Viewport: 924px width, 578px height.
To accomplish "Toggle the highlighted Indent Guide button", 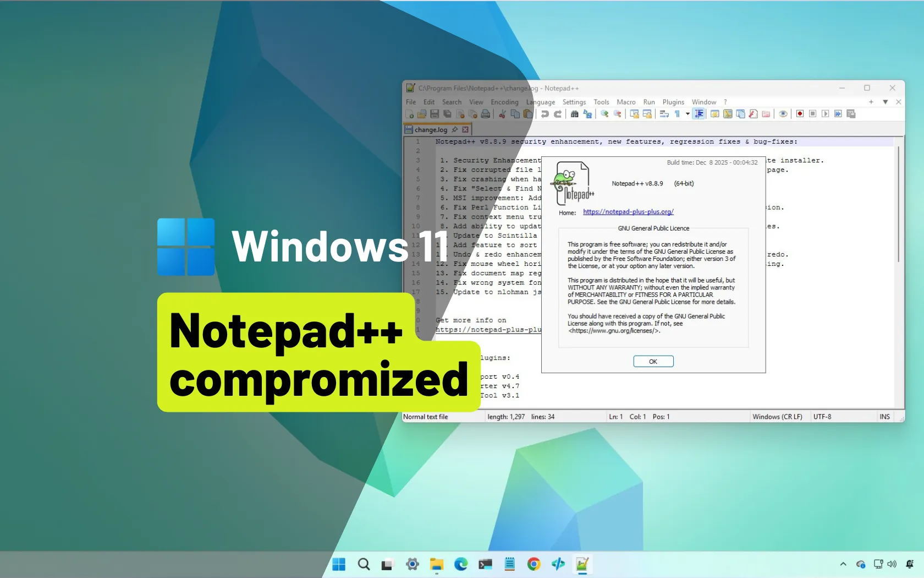I will click(x=699, y=114).
